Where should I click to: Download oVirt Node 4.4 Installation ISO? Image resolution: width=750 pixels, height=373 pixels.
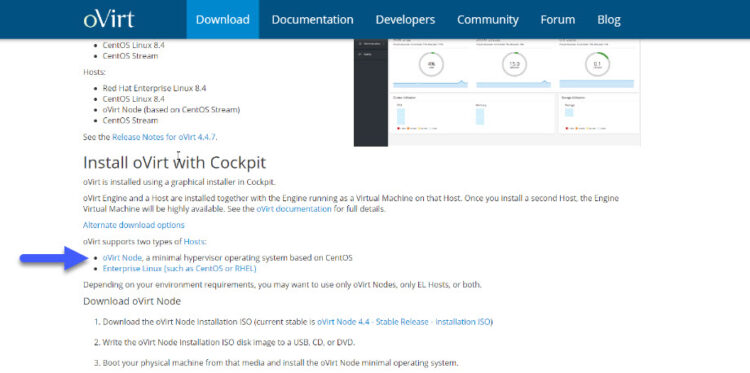click(404, 322)
